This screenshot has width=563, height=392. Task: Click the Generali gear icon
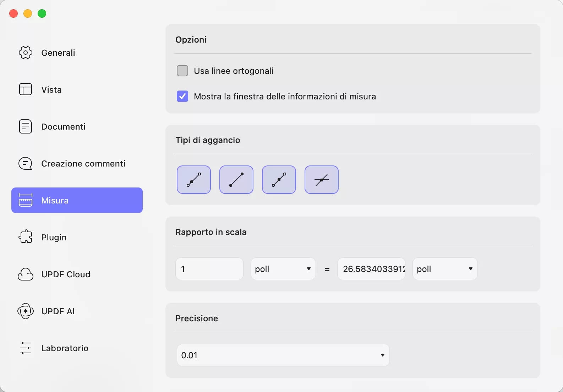[x=26, y=53]
